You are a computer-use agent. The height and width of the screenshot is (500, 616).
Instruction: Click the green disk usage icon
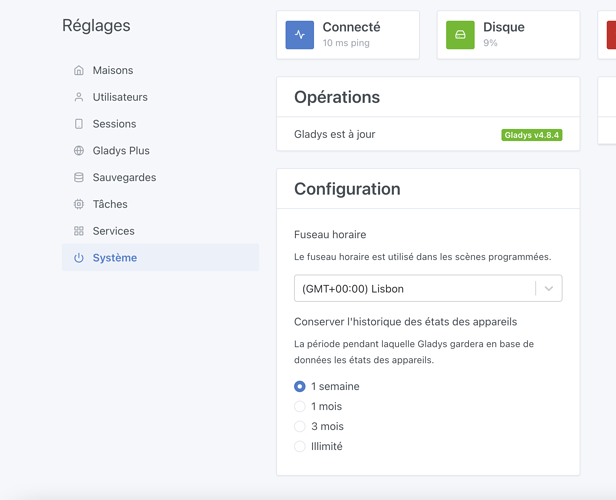tap(460, 35)
